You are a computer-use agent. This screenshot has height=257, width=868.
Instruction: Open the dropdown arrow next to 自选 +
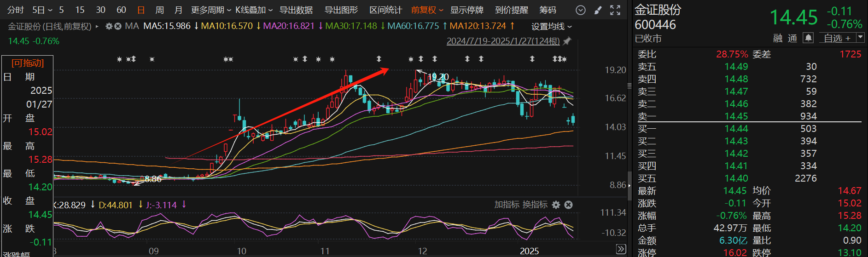(860, 38)
